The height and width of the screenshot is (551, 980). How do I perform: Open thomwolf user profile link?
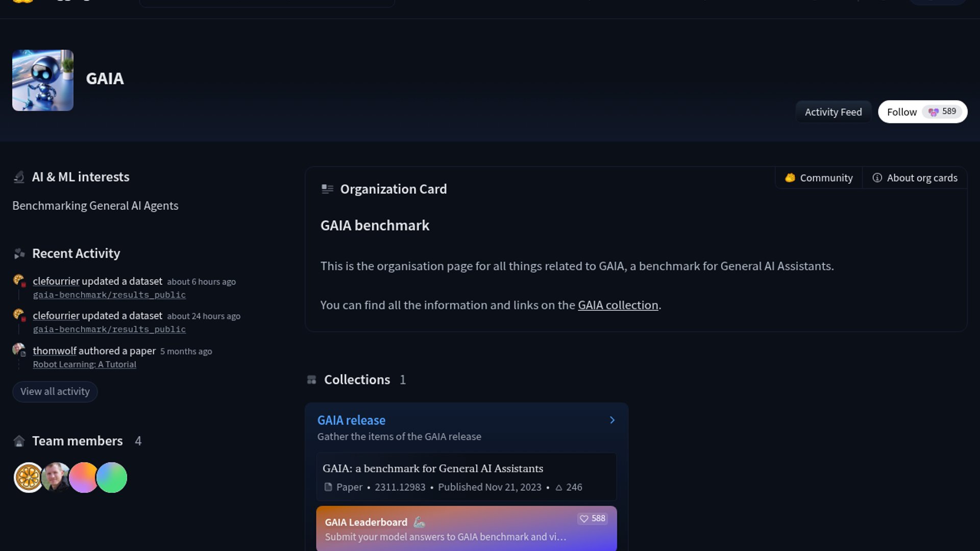click(x=54, y=350)
